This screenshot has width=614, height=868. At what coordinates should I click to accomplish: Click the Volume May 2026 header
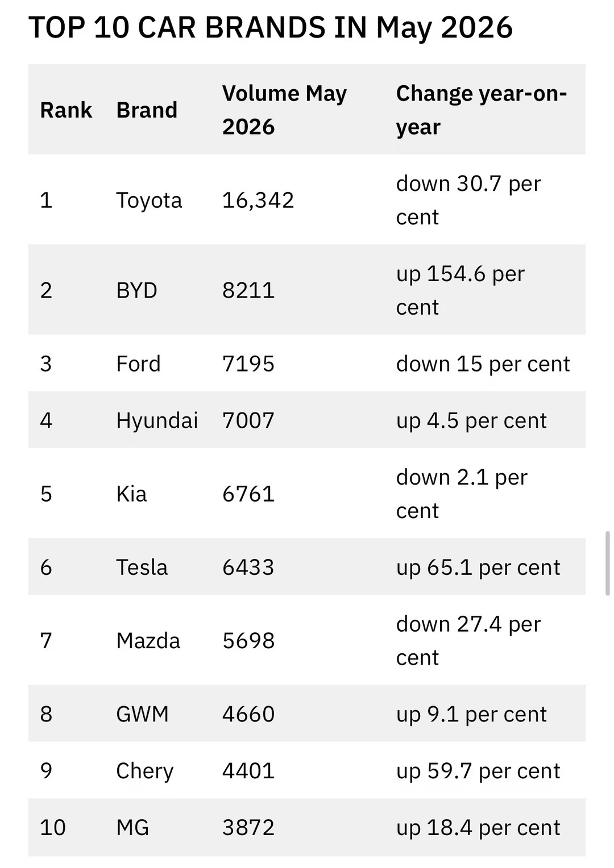click(284, 110)
